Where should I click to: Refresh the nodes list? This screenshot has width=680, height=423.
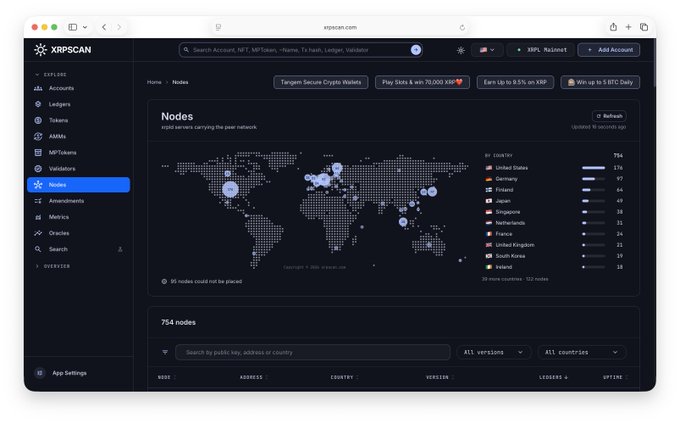pos(609,116)
